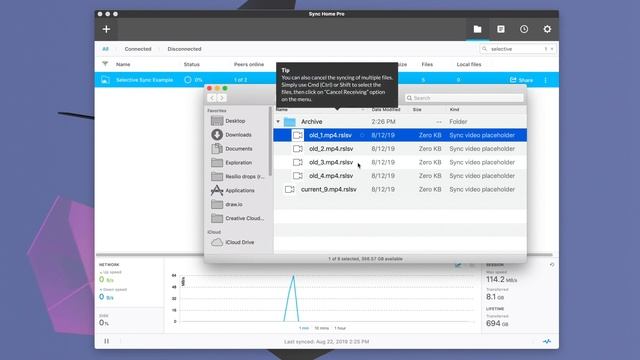Click the reset session stats icon
This screenshot has width=640, height=360.
click(552, 264)
